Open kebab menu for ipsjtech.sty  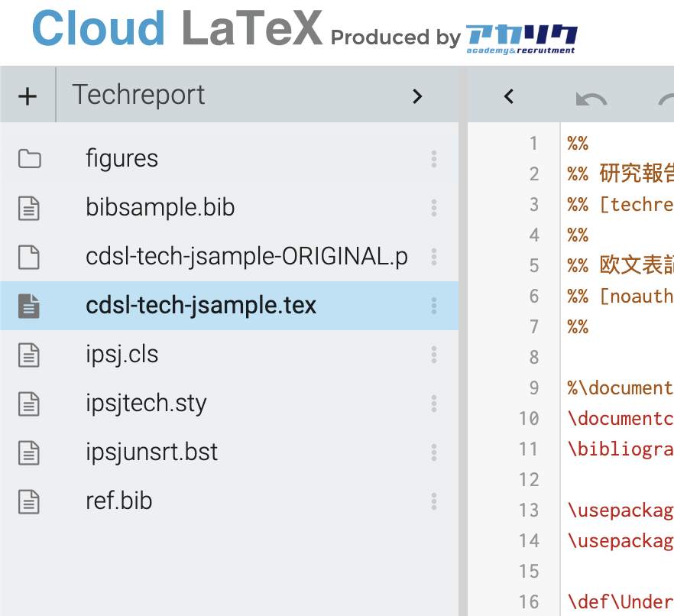tap(433, 404)
